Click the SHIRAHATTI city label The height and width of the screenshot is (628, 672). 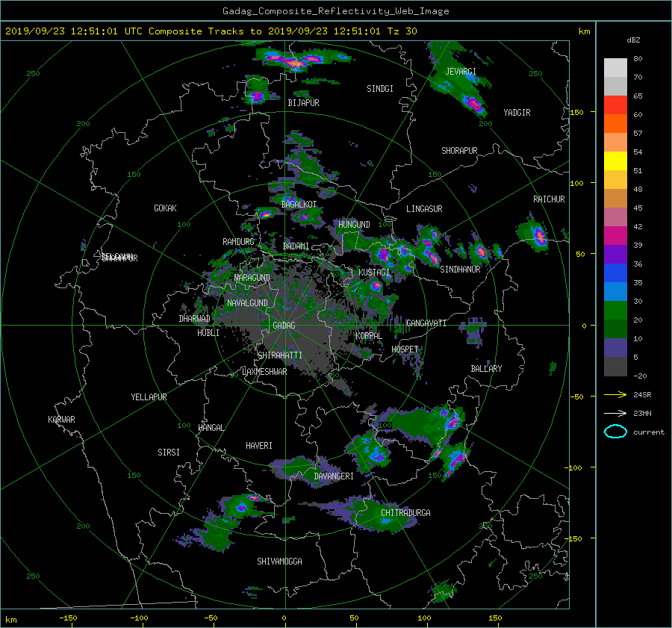(x=280, y=355)
